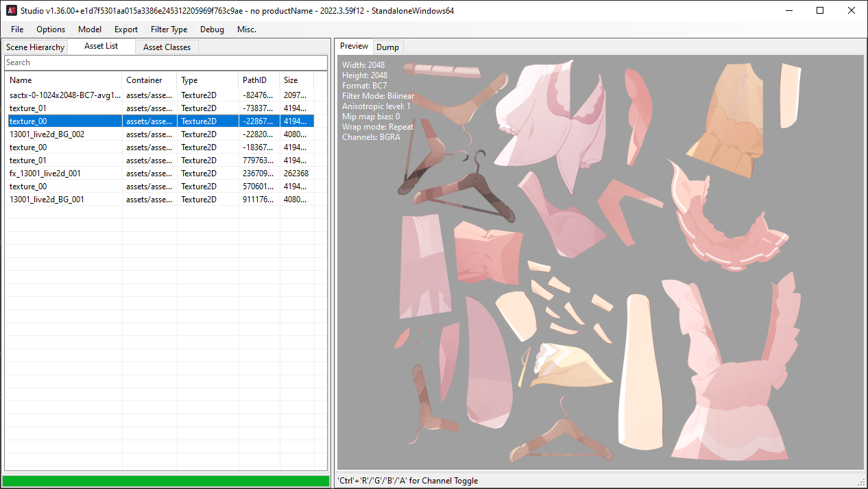Open the Export menu
The height and width of the screenshot is (489, 868).
(x=126, y=29)
